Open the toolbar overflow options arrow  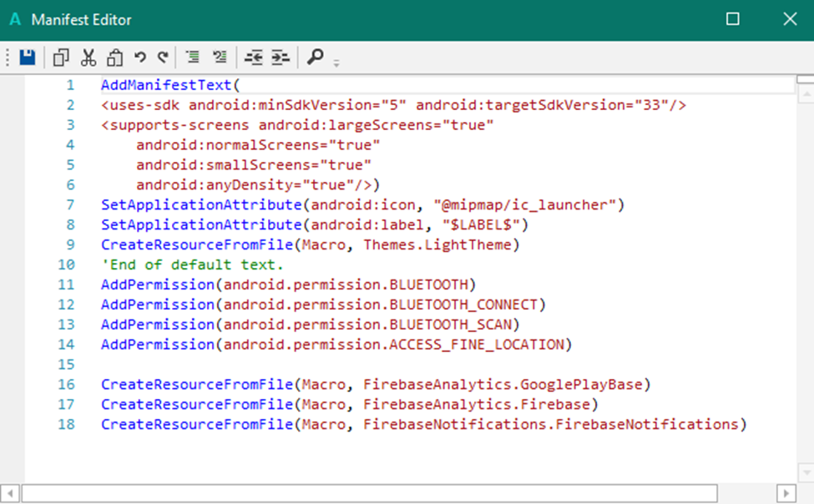click(x=336, y=63)
